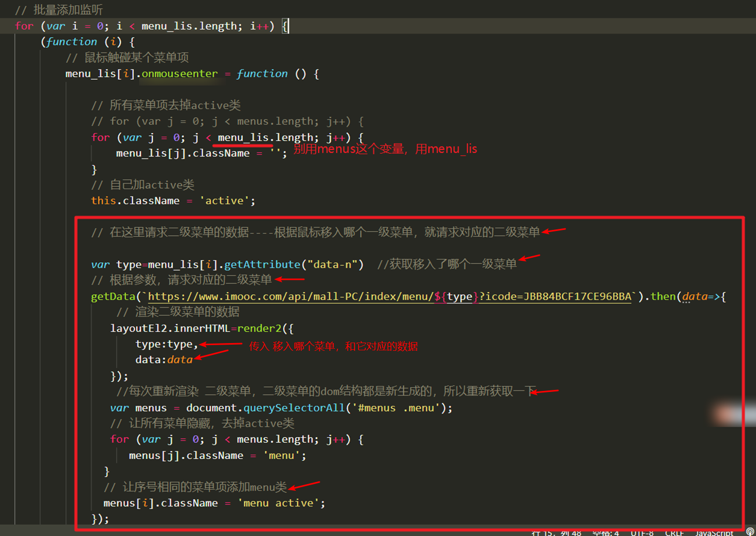Click the comment 所有菜单项去掉active类
The image size is (756, 536).
point(166,105)
